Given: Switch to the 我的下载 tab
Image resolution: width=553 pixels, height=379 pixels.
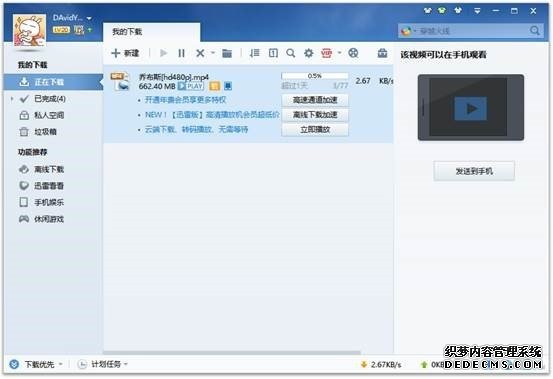Looking at the screenshot, I should (152, 32).
